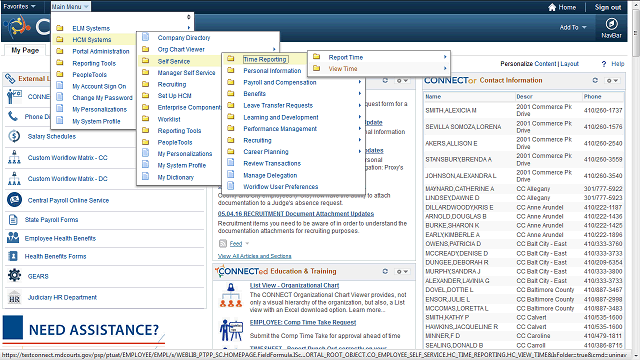Open the Favorites dropdown

[19, 7]
